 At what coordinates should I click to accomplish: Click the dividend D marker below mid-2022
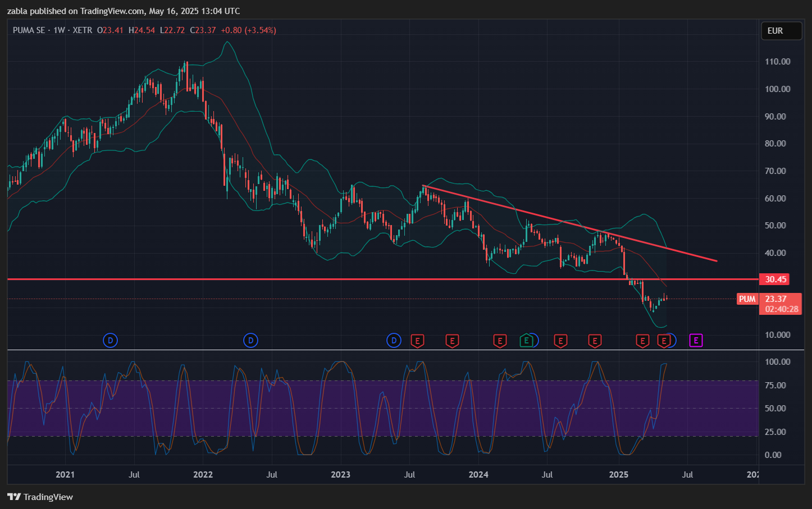250,340
